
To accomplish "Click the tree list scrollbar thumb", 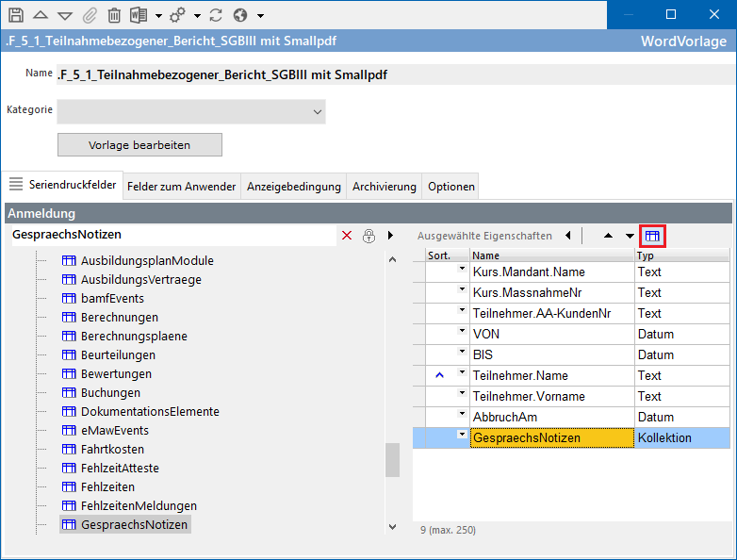I will 392,460.
